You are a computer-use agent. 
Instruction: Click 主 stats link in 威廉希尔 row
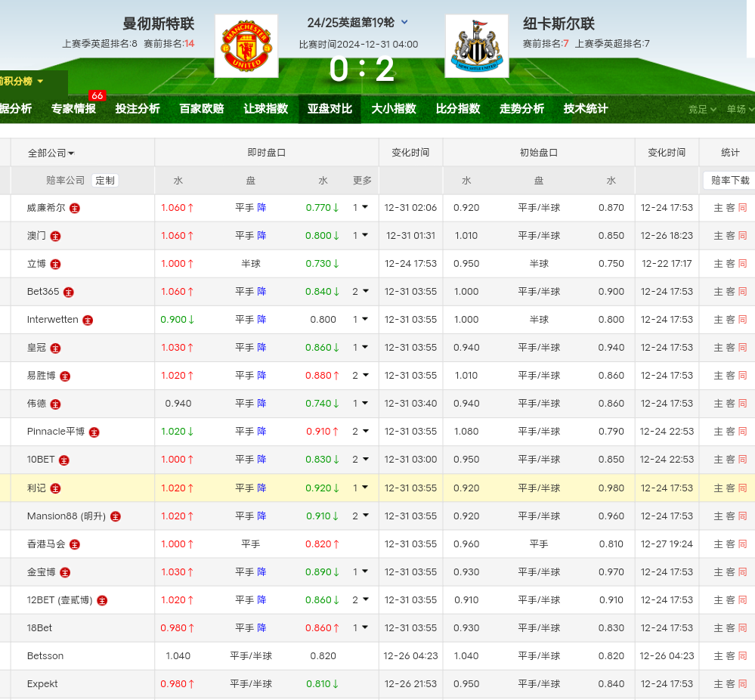click(x=719, y=208)
